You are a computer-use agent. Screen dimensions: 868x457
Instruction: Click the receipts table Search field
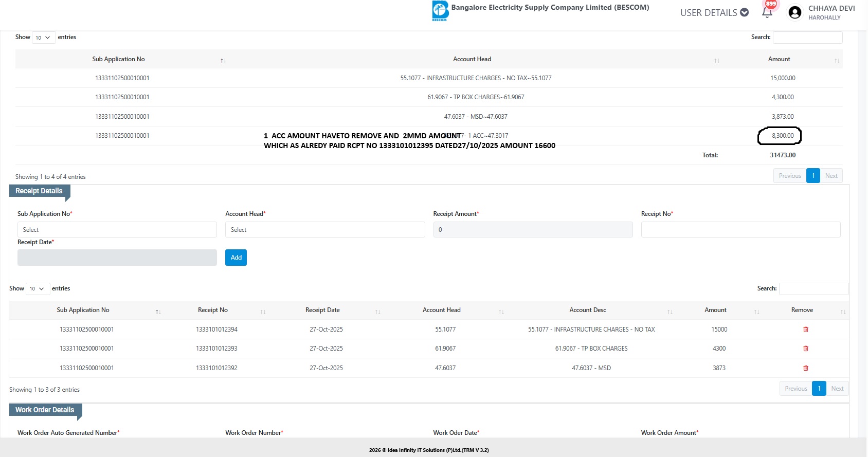813,289
